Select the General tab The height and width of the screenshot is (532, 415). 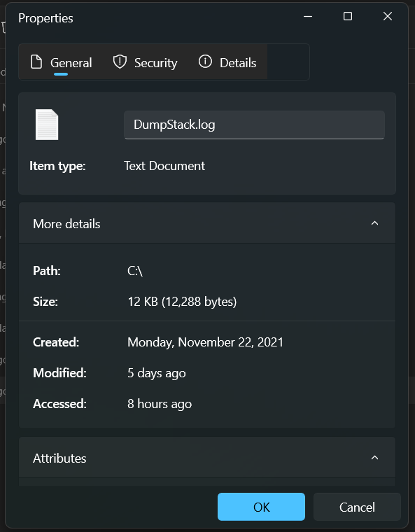[x=61, y=62]
